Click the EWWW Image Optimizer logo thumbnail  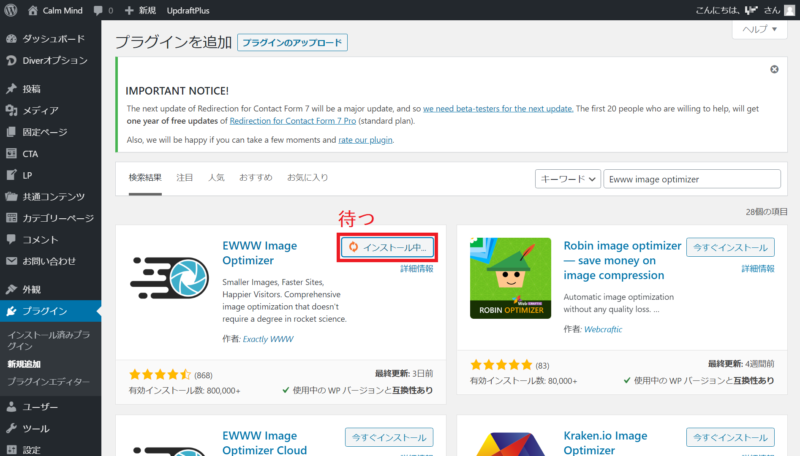pos(170,278)
